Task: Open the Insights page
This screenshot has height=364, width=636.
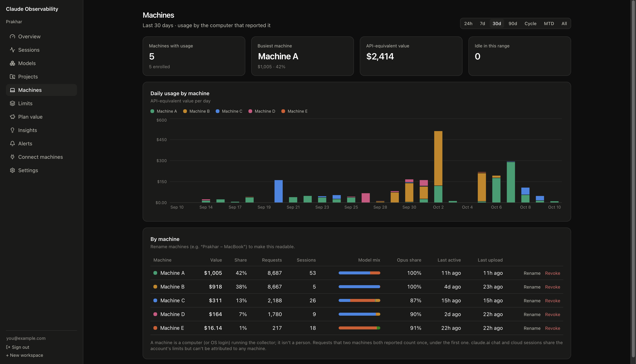Action: point(41,130)
